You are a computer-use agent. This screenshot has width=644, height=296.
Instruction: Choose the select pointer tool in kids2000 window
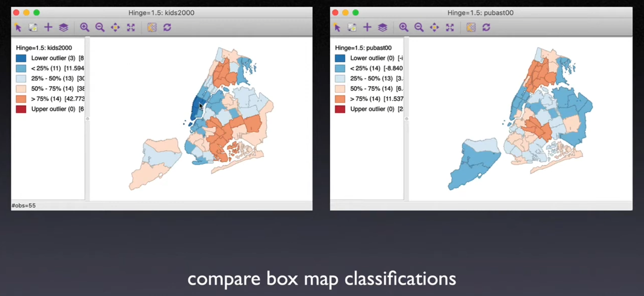click(x=18, y=27)
